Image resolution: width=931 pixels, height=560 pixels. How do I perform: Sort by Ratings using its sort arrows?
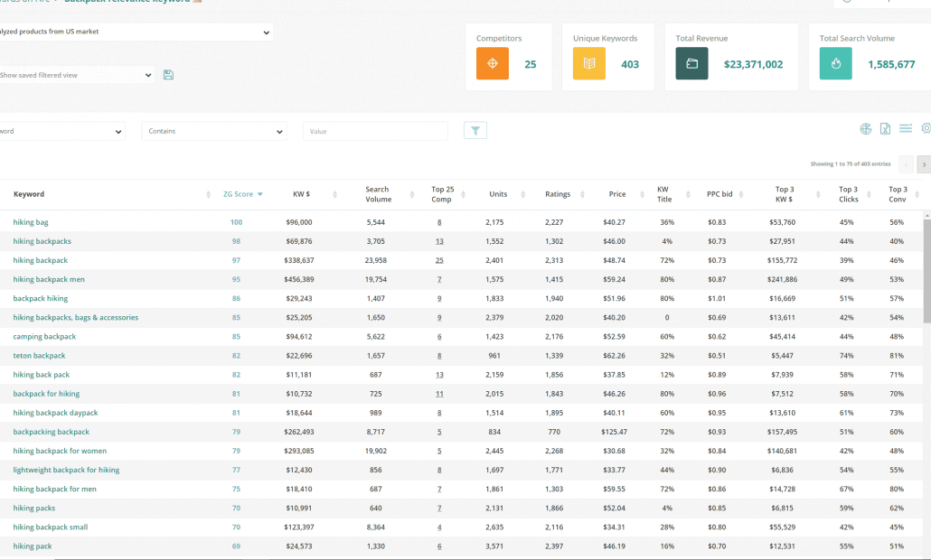[582, 194]
